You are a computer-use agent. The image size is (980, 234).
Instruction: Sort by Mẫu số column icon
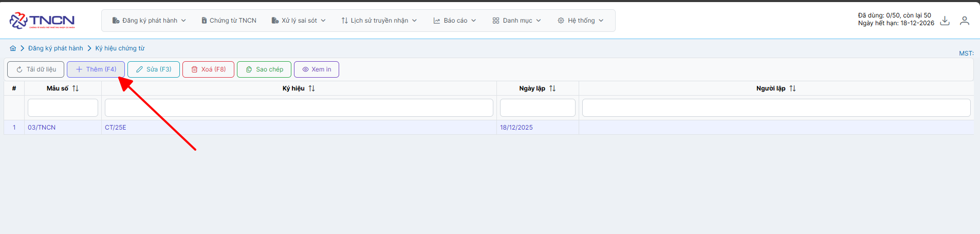click(x=76, y=88)
